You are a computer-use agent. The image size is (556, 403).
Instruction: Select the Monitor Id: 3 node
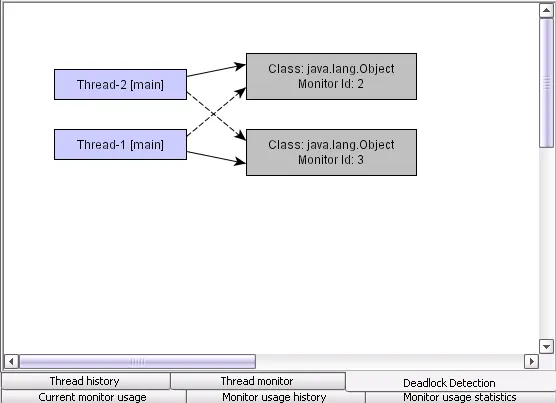(x=332, y=152)
